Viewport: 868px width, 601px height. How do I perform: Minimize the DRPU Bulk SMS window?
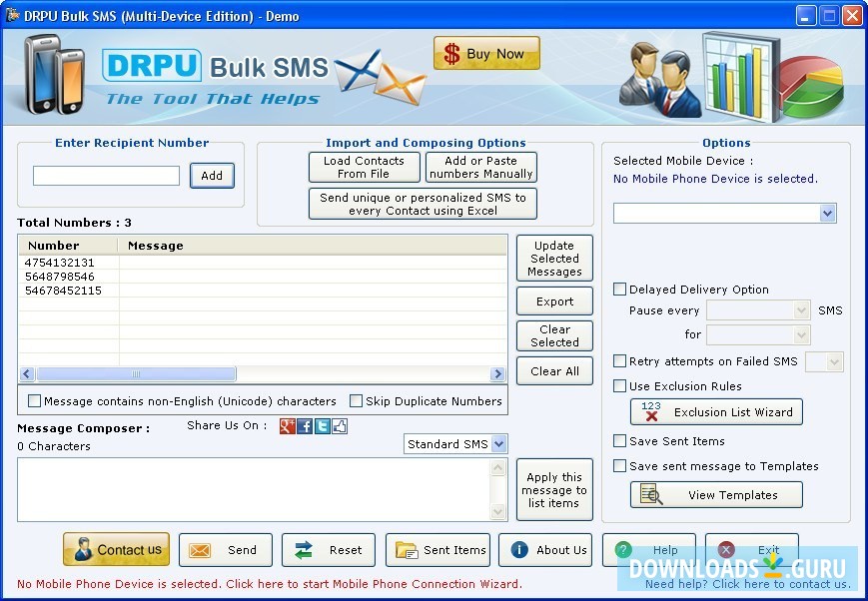(x=806, y=16)
